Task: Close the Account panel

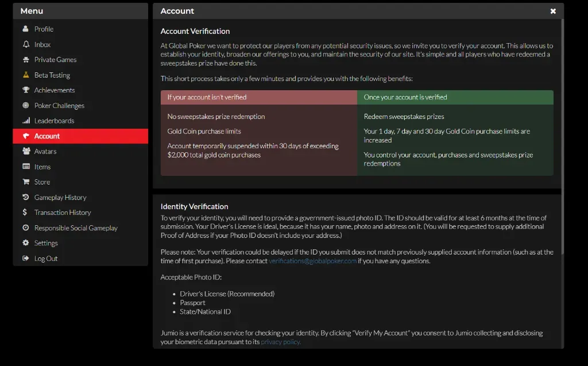Action: [553, 11]
